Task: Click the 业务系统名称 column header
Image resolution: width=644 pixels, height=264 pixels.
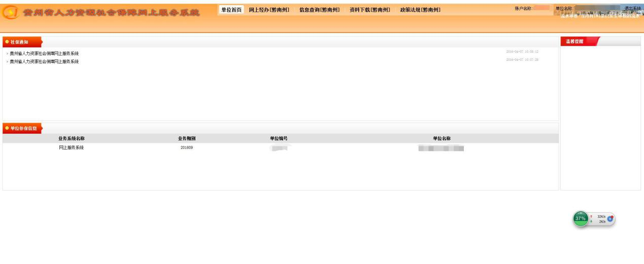Action: 71,138
